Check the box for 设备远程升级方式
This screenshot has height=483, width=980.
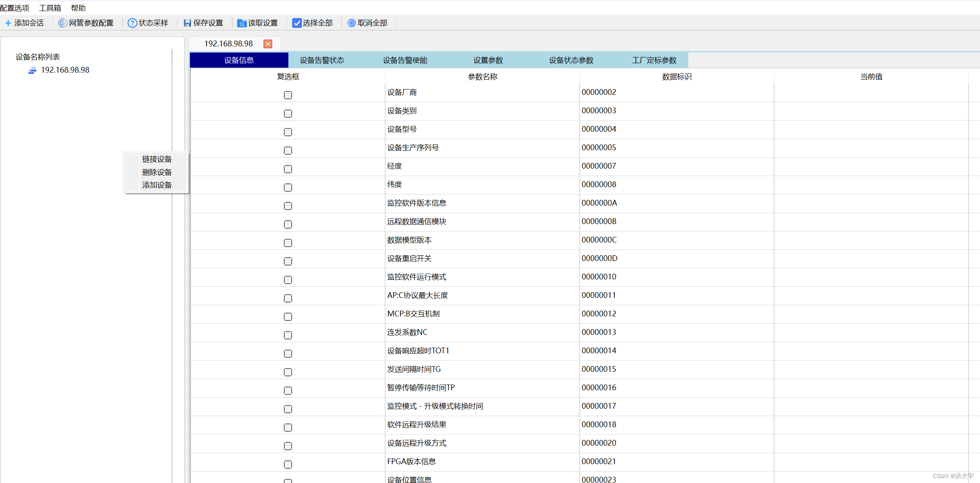pos(288,446)
